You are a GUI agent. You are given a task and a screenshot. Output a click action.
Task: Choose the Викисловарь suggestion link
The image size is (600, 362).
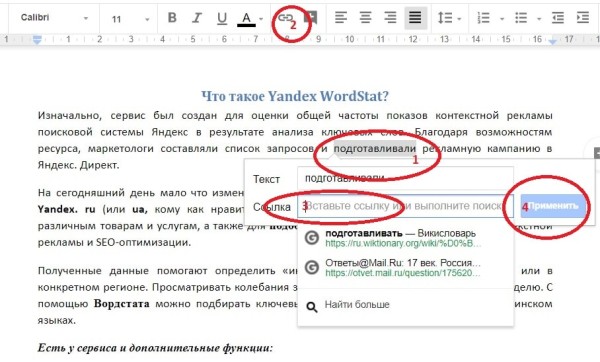click(x=403, y=238)
